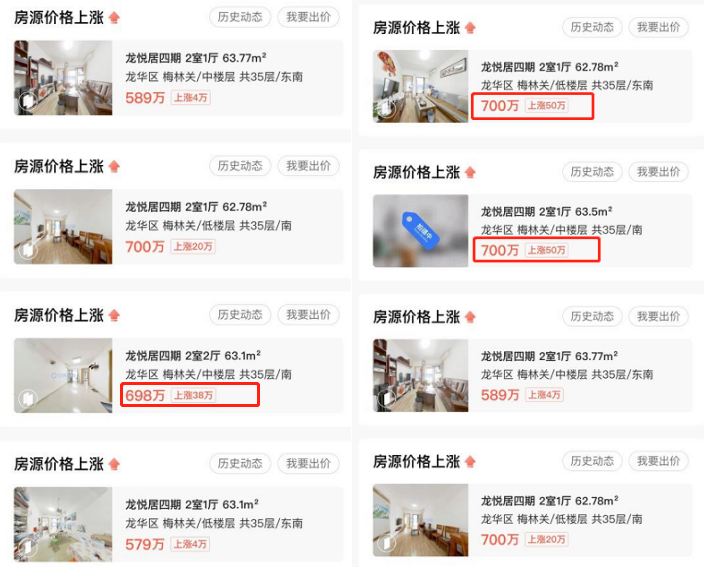Select 我要出价 for the 579万 listing

click(308, 463)
